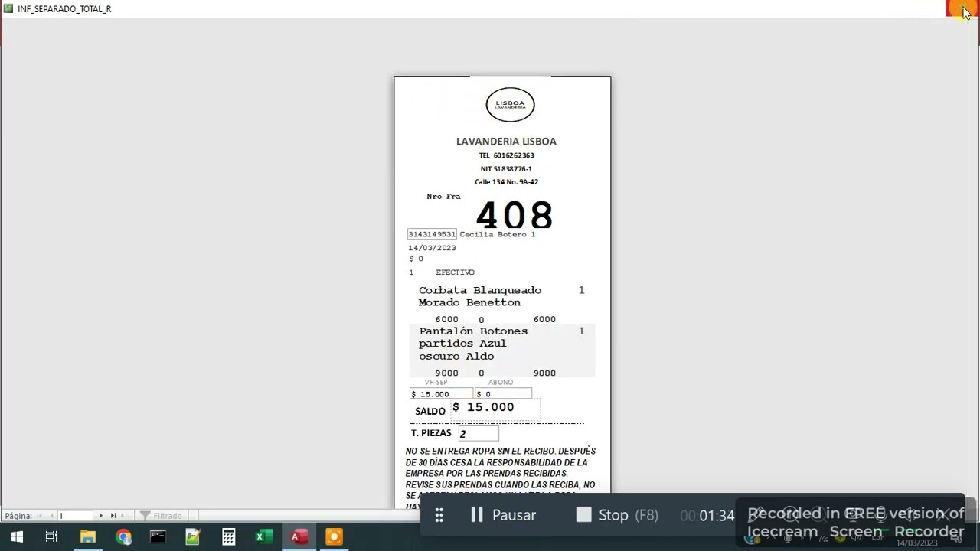Screen dimensions: 980x551
Task: Open File Explorer from the taskbar
Action: (x=87, y=537)
